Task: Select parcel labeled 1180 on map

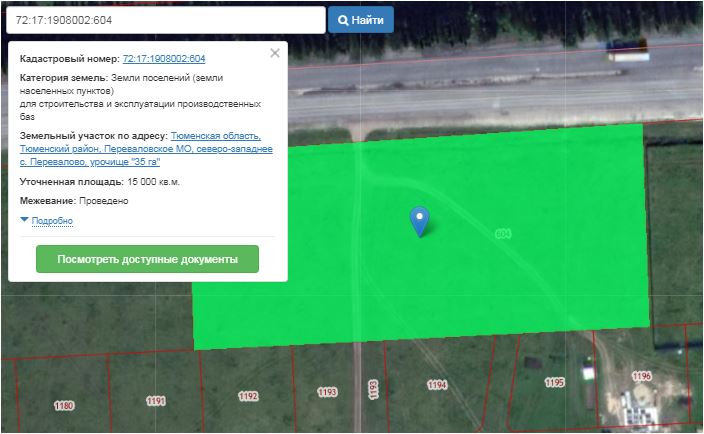Action: point(64,406)
